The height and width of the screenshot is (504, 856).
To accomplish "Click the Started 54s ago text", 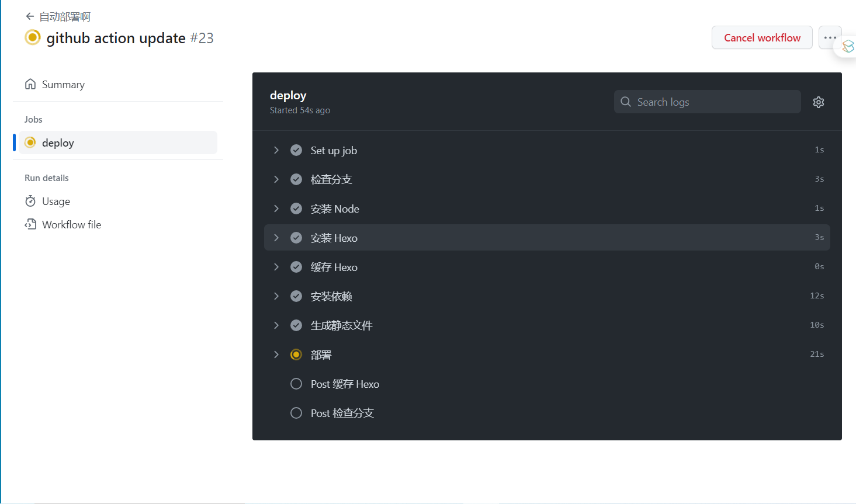I will (300, 110).
